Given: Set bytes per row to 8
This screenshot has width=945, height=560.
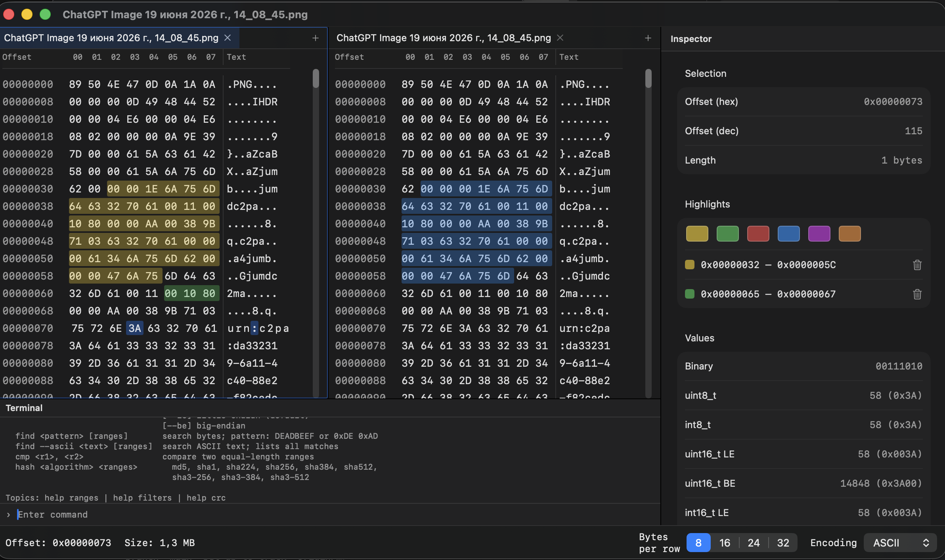Looking at the screenshot, I should click(x=698, y=543).
